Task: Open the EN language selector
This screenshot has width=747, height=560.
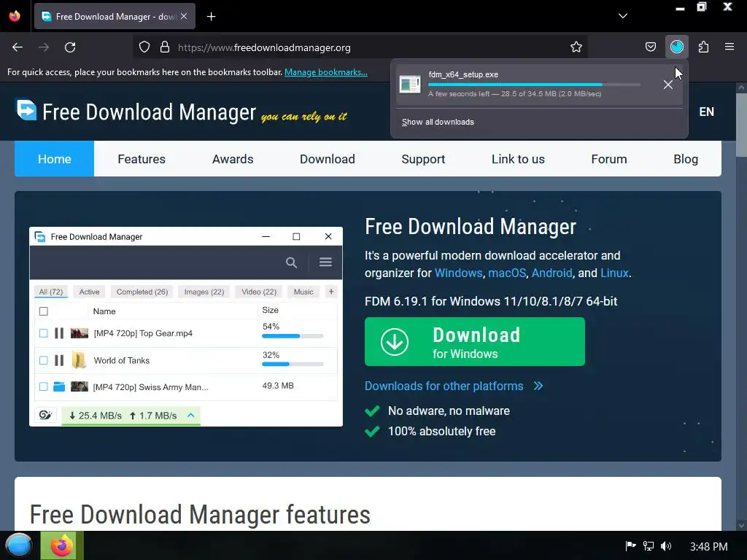Action: 706,112
